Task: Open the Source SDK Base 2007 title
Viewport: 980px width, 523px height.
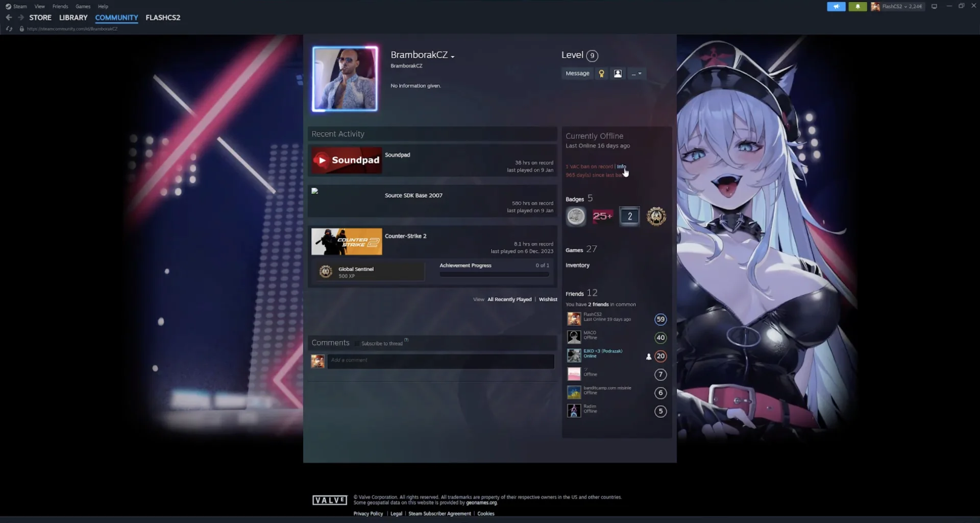Action: point(413,196)
